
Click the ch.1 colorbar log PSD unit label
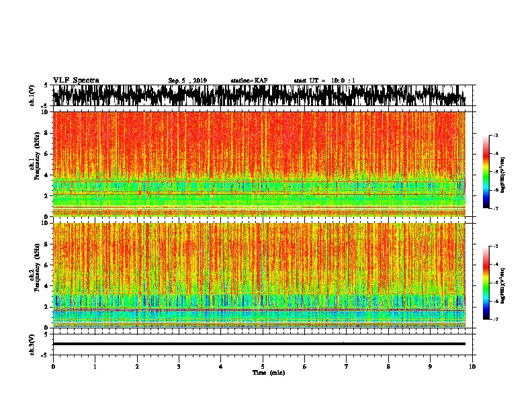click(x=503, y=175)
